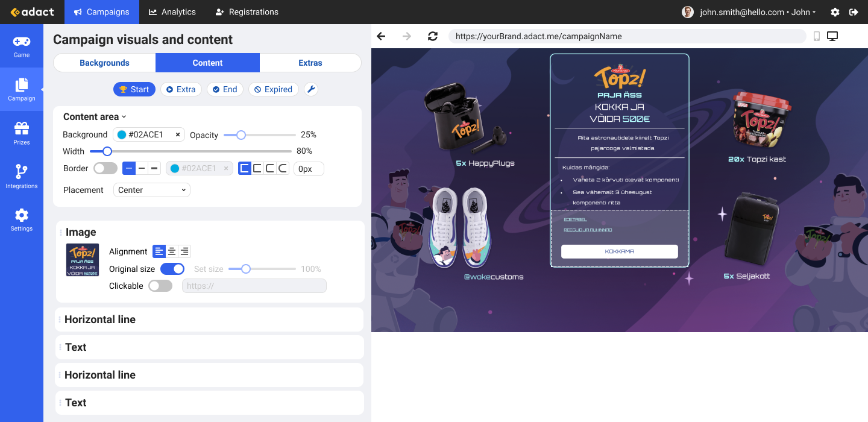Go forward in the preview browser

(x=407, y=36)
